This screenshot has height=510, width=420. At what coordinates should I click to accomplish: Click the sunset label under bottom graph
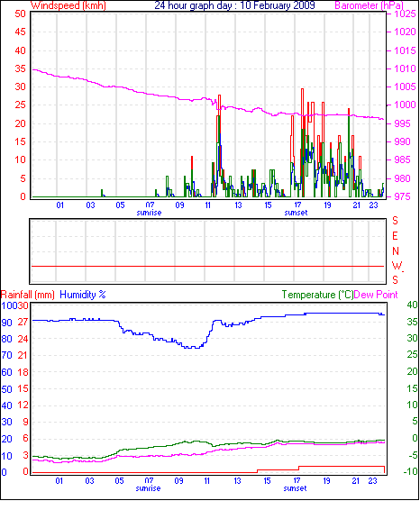295,488
